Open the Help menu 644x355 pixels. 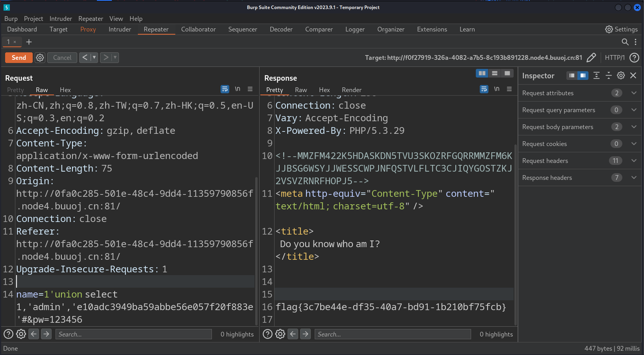click(x=136, y=18)
